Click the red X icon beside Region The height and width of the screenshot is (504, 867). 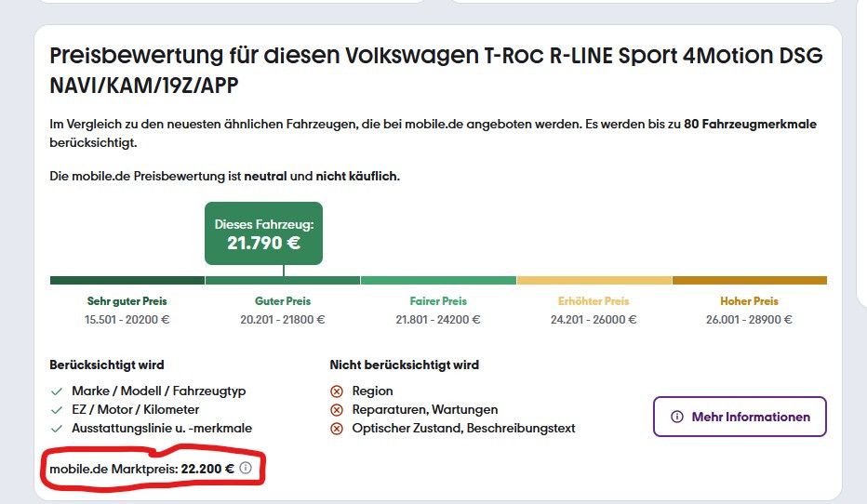pos(336,391)
